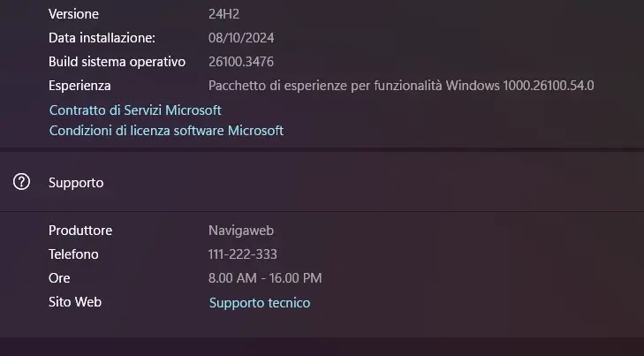Click the Navigaweb manufacturer name

click(x=241, y=231)
